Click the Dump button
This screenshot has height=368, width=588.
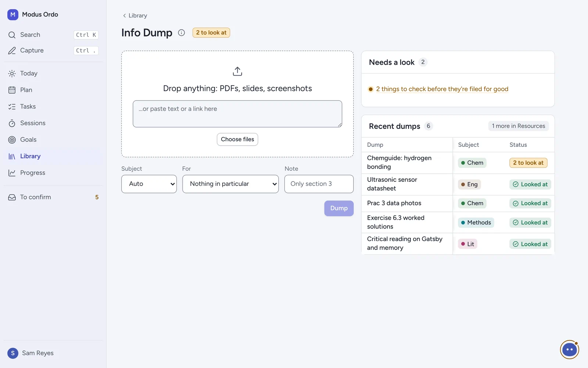339,208
